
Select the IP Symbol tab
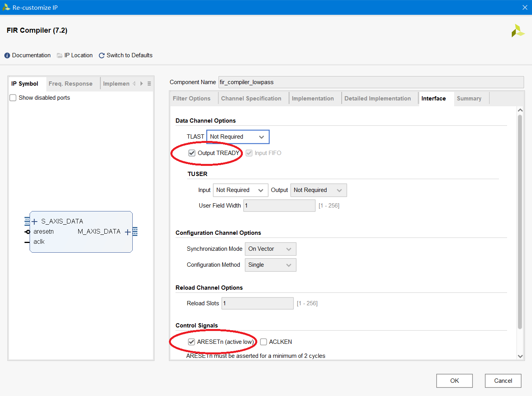(25, 84)
